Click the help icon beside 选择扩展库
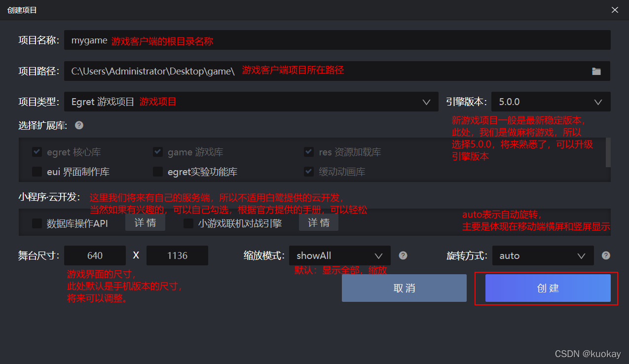629x364 pixels. point(79,125)
